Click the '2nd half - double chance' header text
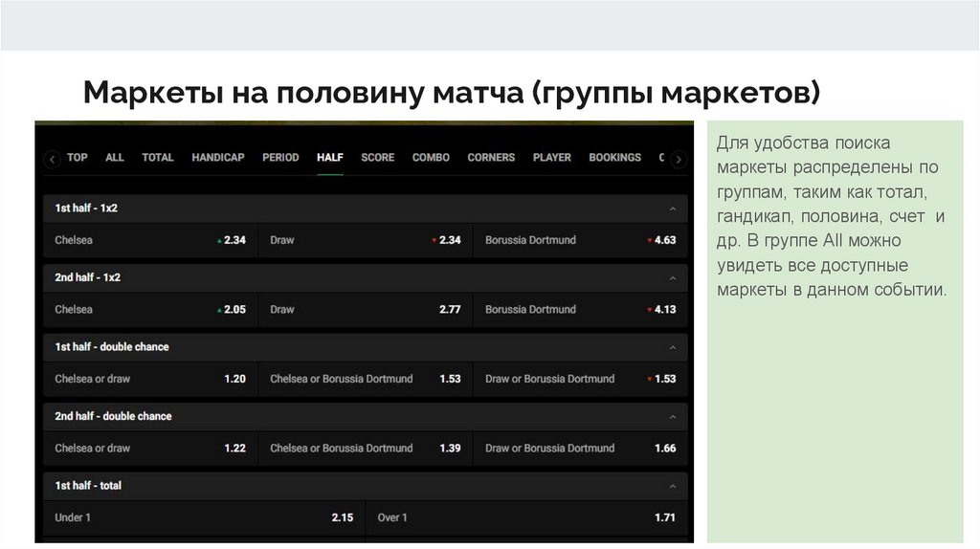 113,416
